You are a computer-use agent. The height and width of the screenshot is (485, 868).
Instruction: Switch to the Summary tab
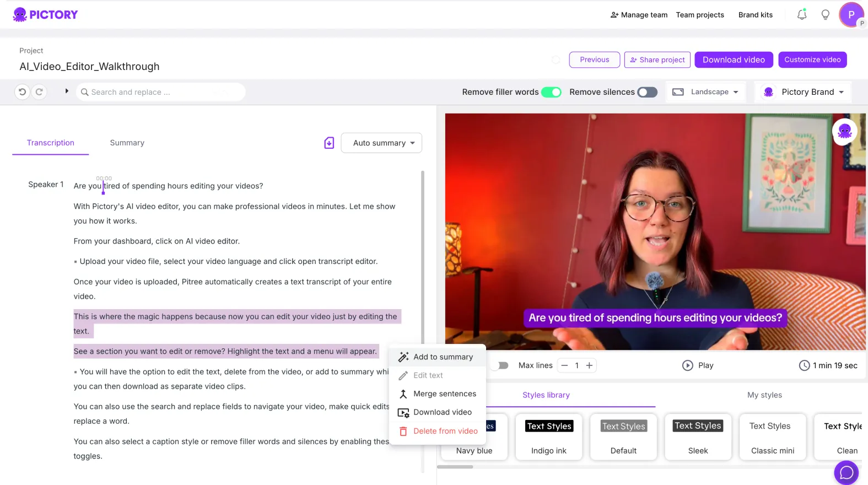click(x=127, y=143)
